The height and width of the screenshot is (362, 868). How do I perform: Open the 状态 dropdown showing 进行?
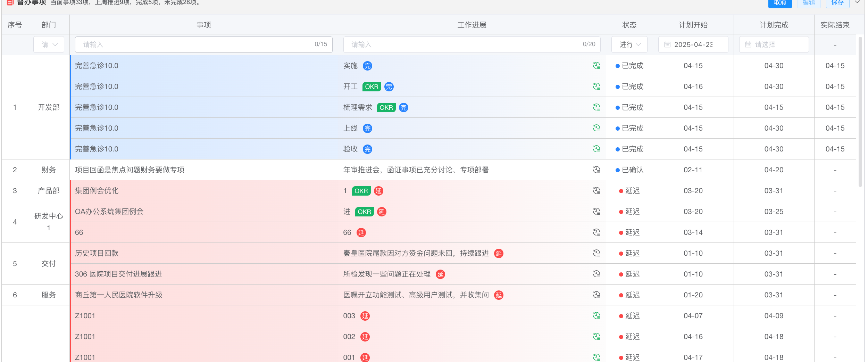(x=629, y=44)
